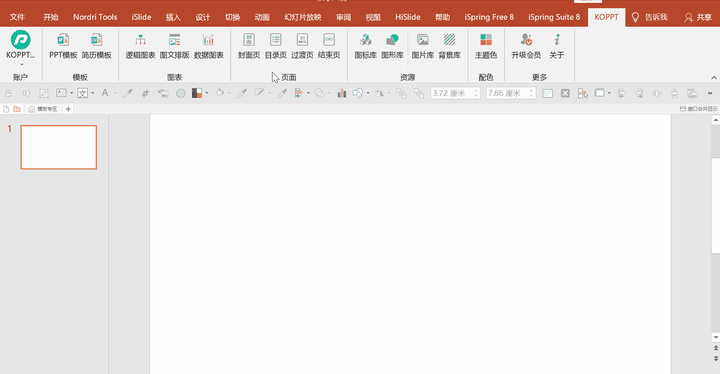Pick the two-tone color fill swatch
Screen dimensions: 720x374
tap(197, 93)
